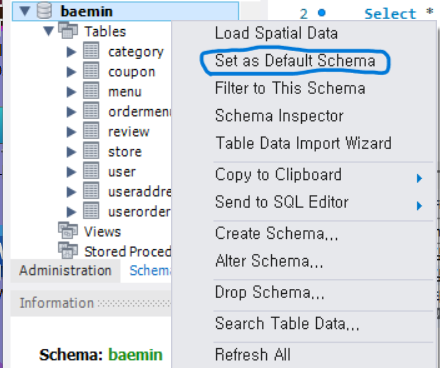Screen dimensions: 440x368
Task: Choose Load Spatial Data
Action: click(276, 33)
